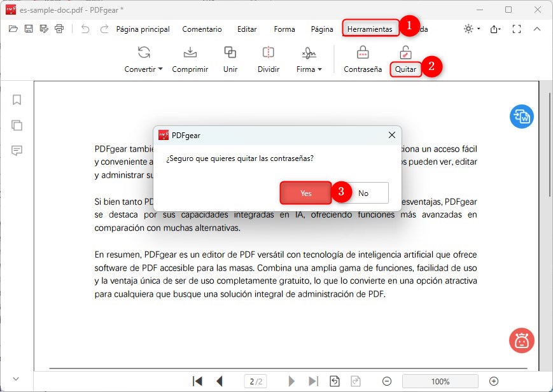This screenshot has width=553, height=392.
Task: Zoom out with the minus button
Action: 387,381
